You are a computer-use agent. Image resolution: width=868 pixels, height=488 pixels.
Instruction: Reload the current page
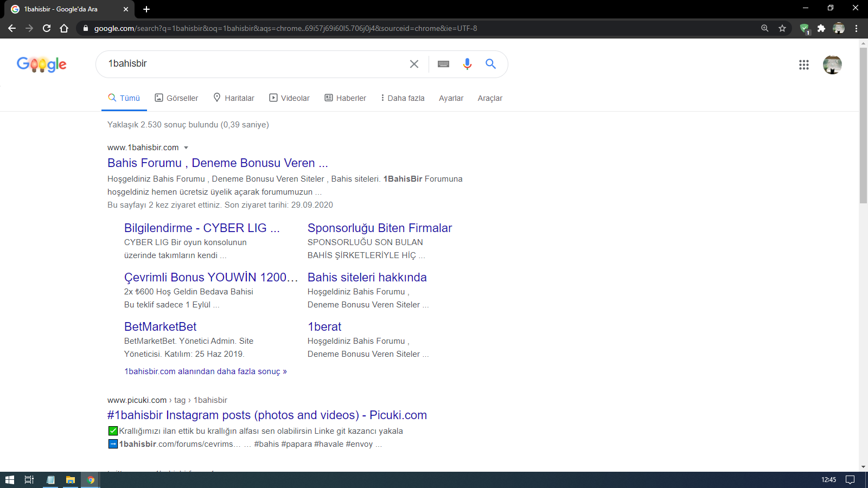(x=47, y=28)
